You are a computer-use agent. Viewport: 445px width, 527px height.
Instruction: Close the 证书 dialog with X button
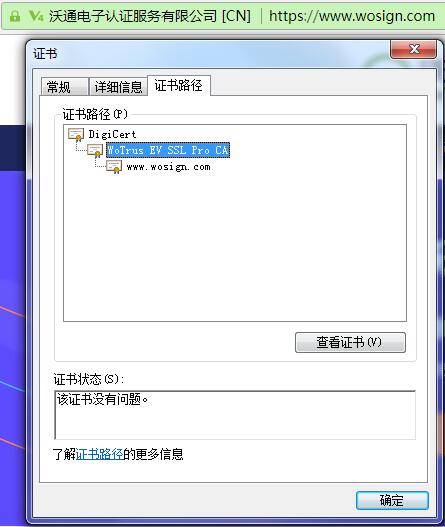[414, 49]
